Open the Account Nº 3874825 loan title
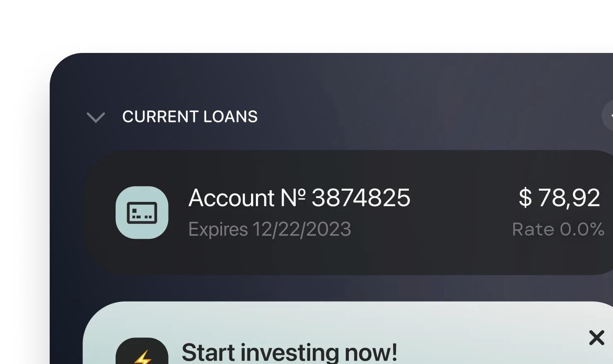Screen dimensions: 613x364 click(x=299, y=198)
